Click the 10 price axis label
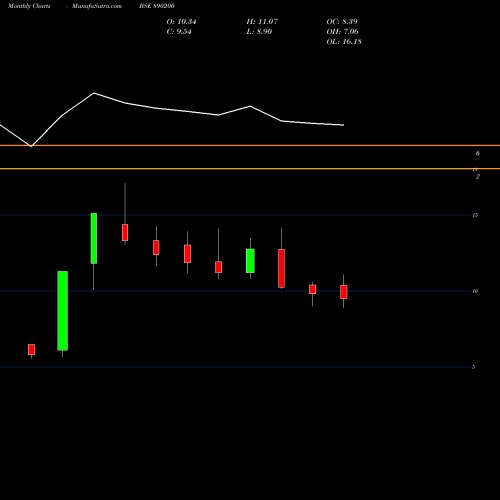The width and height of the screenshot is (500, 500). [x=475, y=291]
